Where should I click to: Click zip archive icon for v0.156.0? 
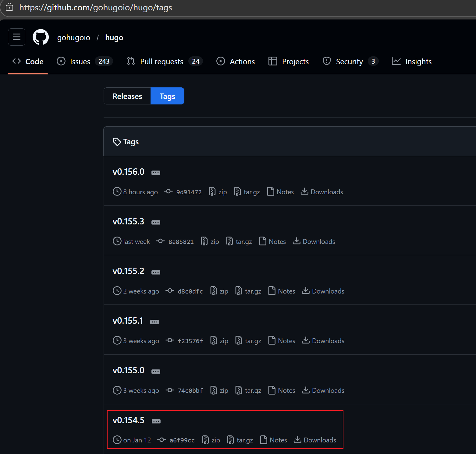tap(212, 192)
